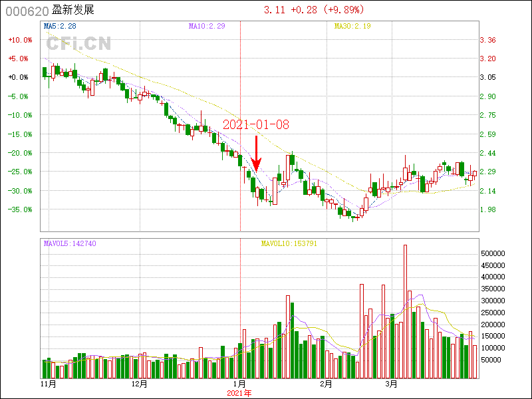
Task: Select the 12月 label on time axis
Action: 139,384
